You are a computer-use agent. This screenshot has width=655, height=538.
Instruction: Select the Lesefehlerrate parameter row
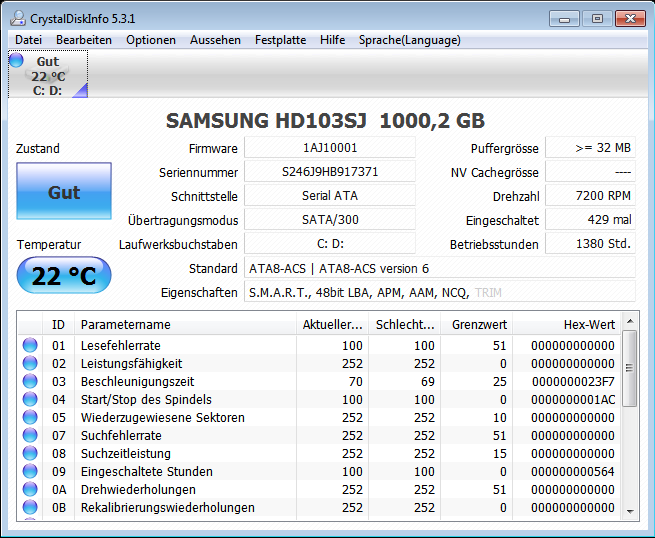320,345
